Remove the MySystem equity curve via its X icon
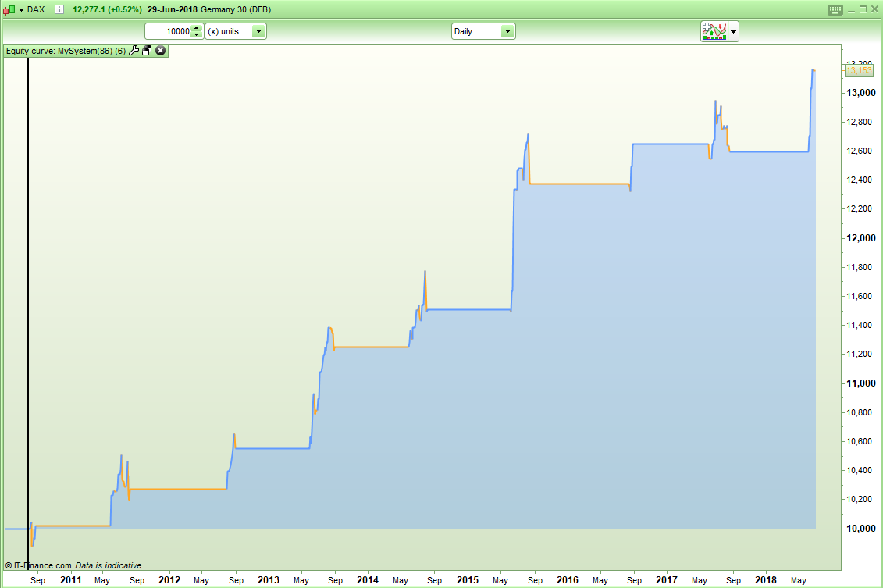The width and height of the screenshot is (883, 588). (x=160, y=50)
